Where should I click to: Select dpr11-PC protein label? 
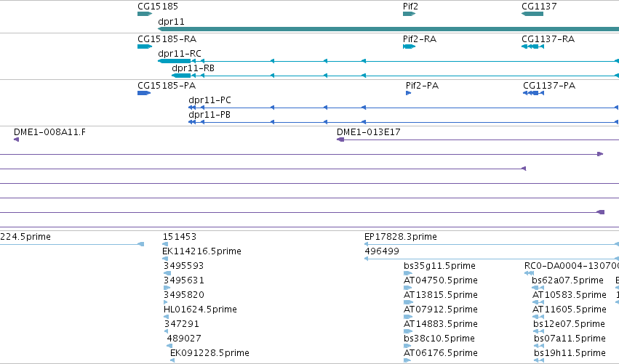[209, 100]
